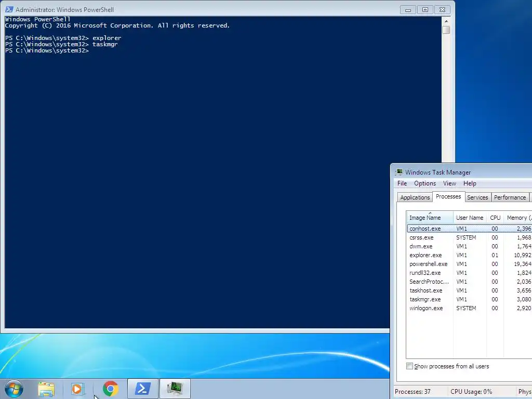Switch to the Performance tab
This screenshot has height=399, width=532.
pyautogui.click(x=510, y=197)
